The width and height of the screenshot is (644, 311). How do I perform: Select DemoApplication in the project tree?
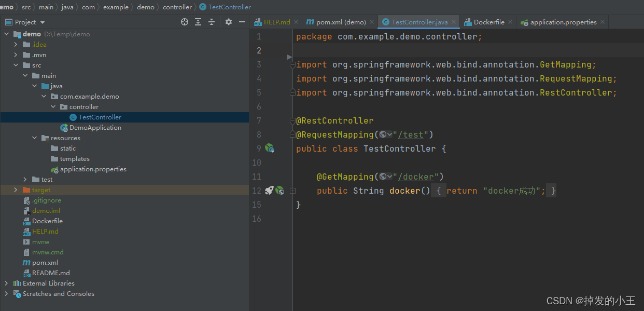tap(95, 128)
